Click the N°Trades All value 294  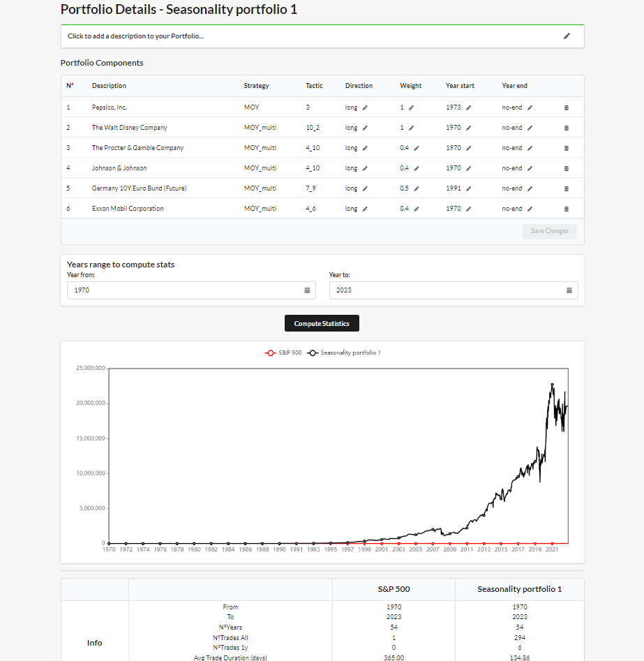(x=520, y=638)
